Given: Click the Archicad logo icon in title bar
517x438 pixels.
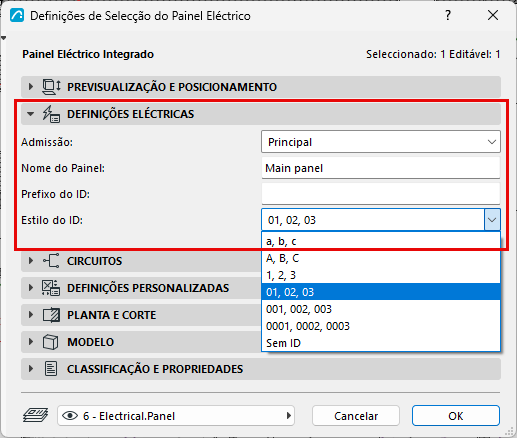Looking at the screenshot, I should point(17,15).
